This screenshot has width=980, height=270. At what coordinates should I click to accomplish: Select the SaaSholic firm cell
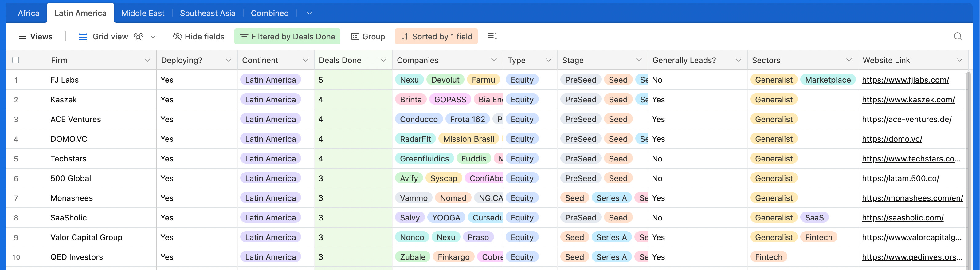pos(81,218)
